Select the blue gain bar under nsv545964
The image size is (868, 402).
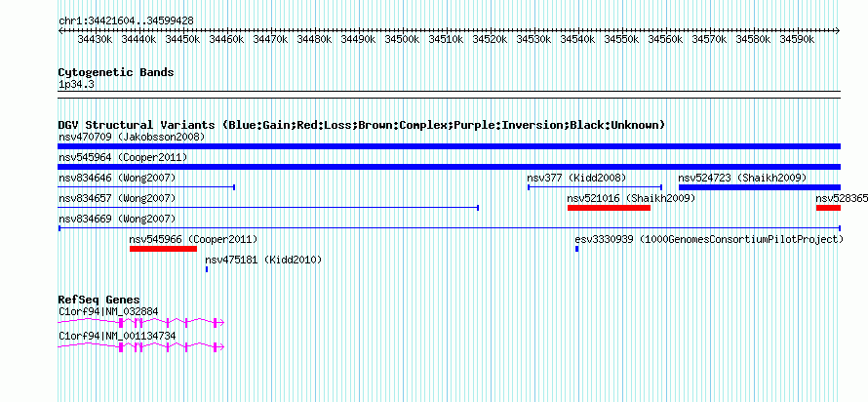(449, 167)
